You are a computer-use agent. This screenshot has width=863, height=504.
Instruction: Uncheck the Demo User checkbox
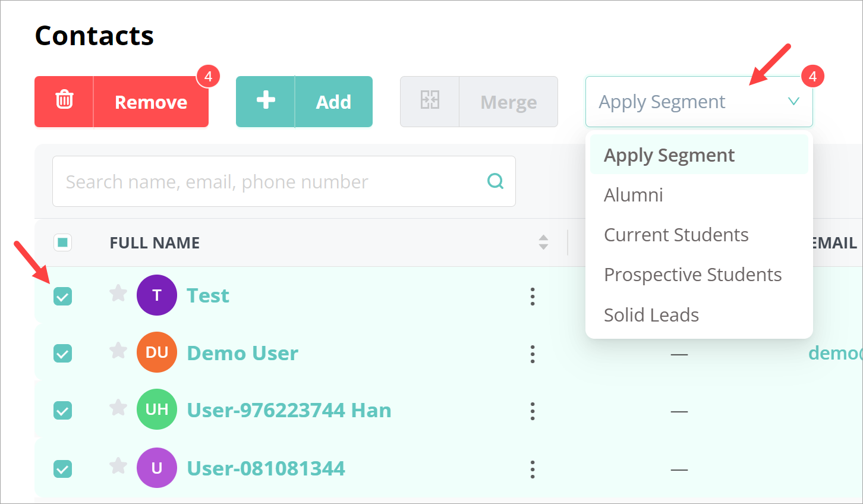pos(62,354)
